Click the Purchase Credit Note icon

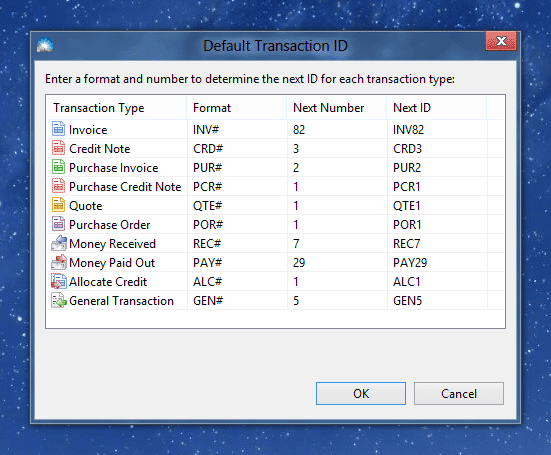coord(58,186)
